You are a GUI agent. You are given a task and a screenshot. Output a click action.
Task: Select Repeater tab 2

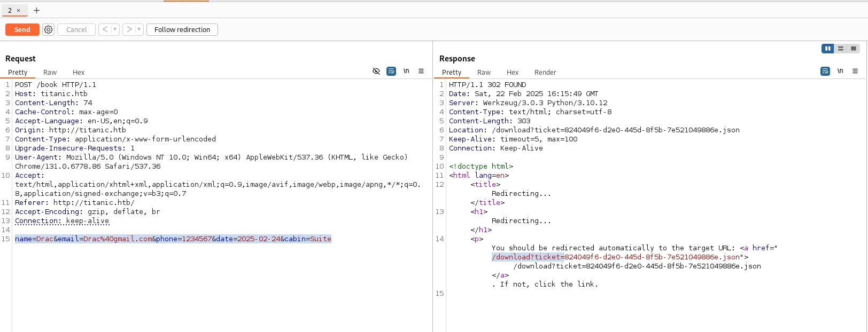coord(10,10)
